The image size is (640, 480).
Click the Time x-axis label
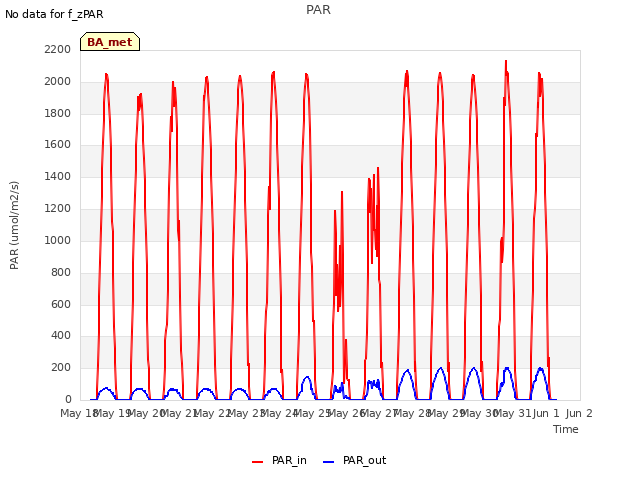(x=566, y=429)
